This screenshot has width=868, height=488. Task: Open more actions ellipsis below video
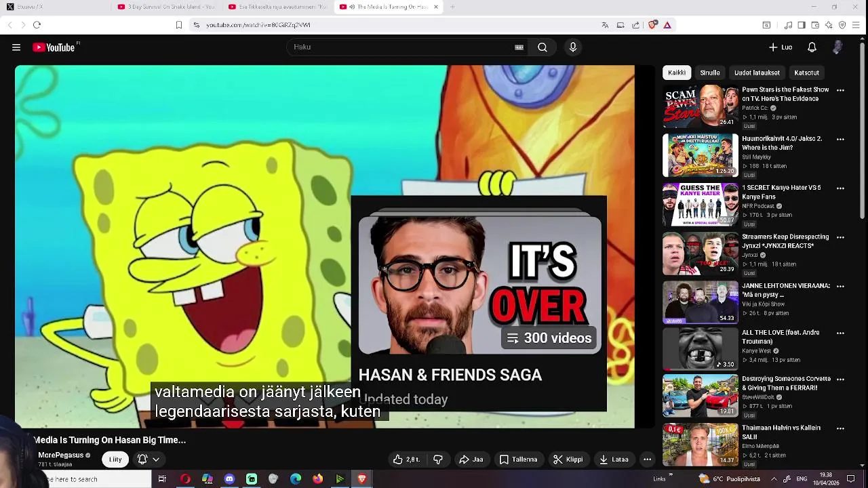click(647, 460)
